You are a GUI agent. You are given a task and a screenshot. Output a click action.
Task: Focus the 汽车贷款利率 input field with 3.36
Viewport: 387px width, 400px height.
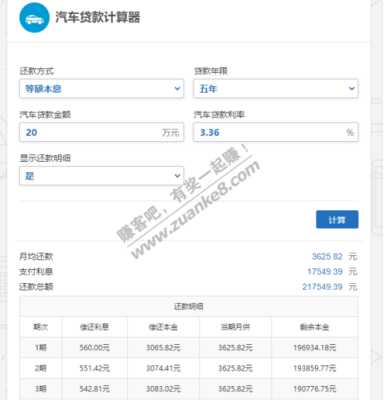click(276, 132)
